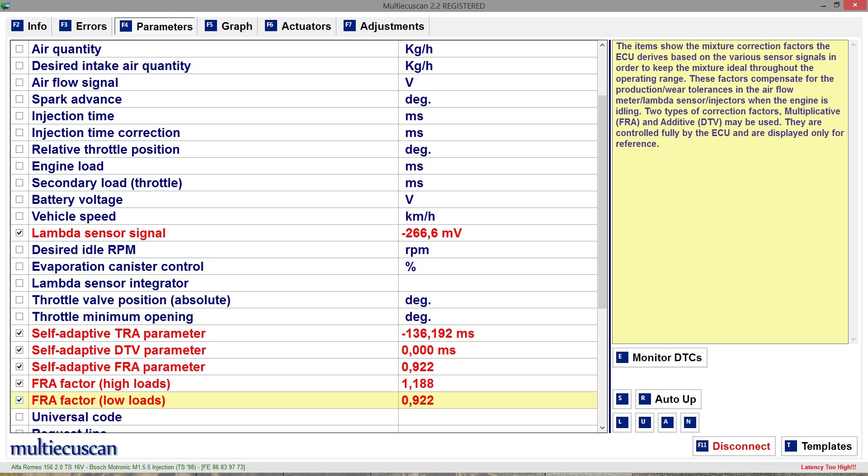The width and height of the screenshot is (868, 476).
Task: Click the Disconnect button
Action: click(734, 446)
